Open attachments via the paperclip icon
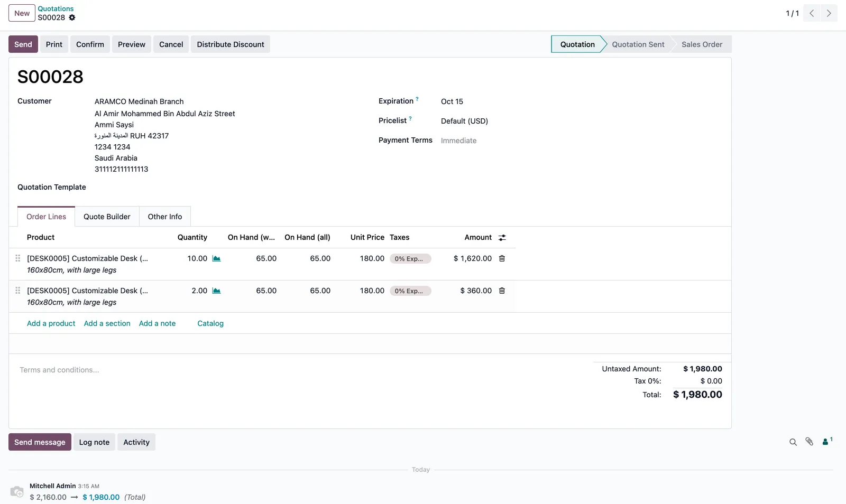The width and height of the screenshot is (846, 504). click(x=809, y=442)
